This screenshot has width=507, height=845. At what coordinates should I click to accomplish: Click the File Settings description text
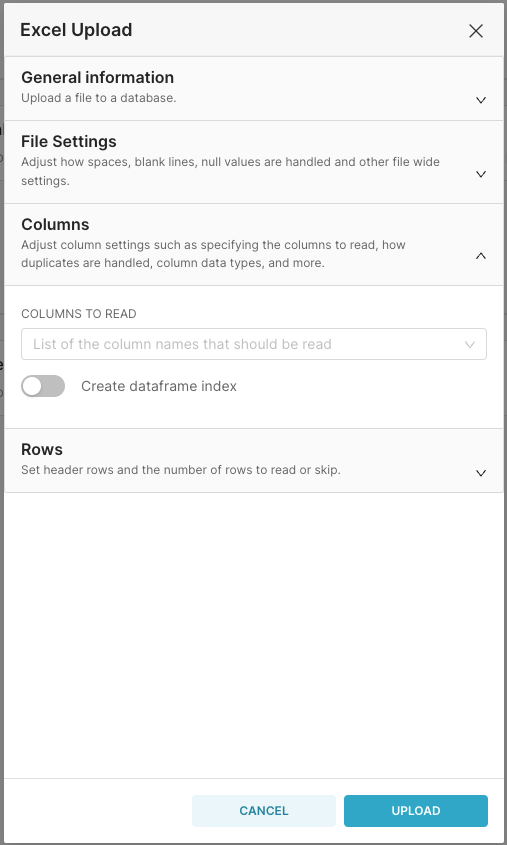(231, 171)
